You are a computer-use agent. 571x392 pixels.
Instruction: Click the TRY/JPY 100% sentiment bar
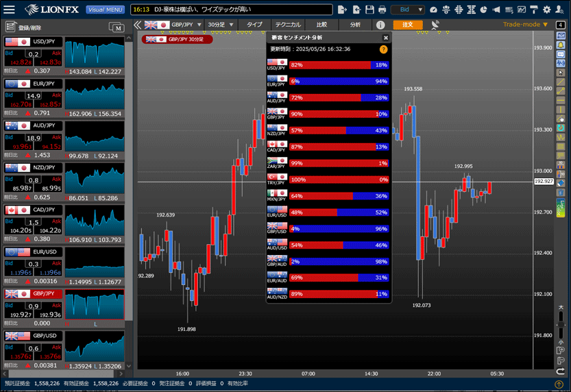(x=339, y=180)
